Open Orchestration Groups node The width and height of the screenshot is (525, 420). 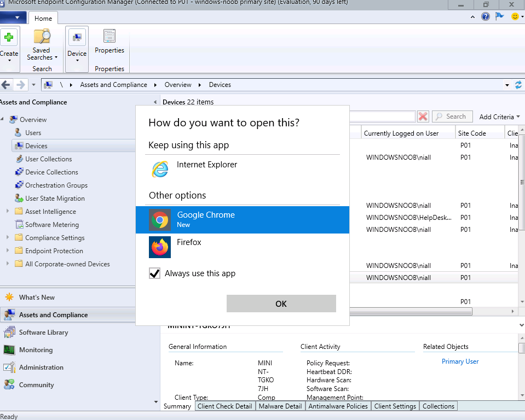tap(56, 185)
